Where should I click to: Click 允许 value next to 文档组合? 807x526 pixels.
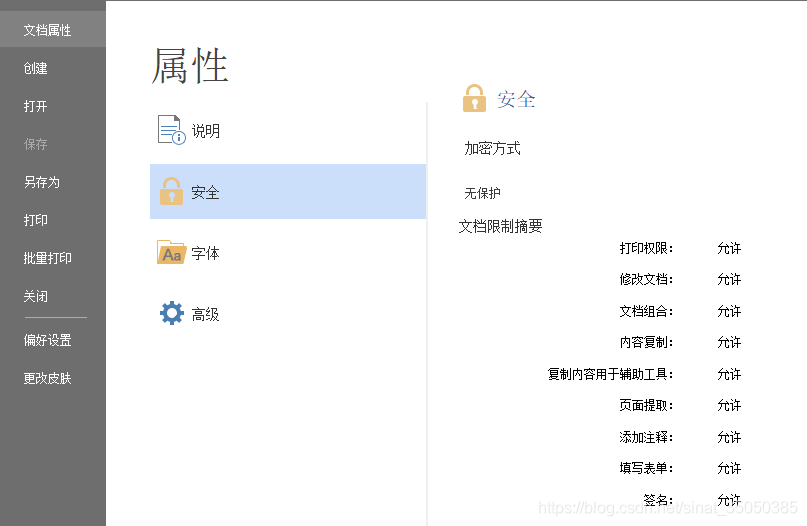pos(729,311)
